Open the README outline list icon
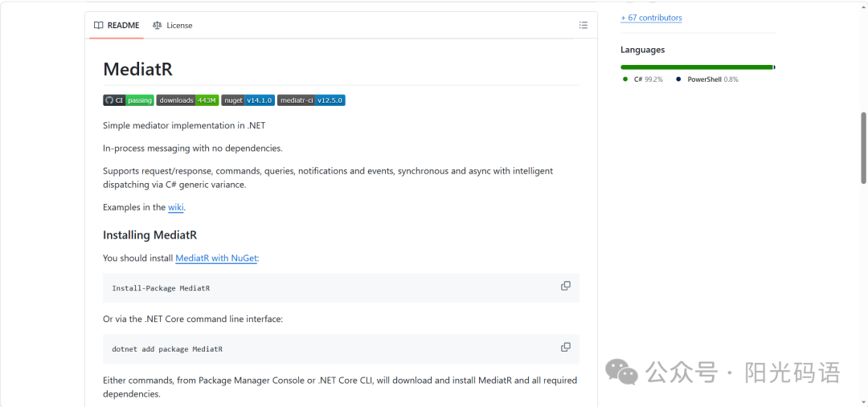868x407 pixels. point(583,25)
